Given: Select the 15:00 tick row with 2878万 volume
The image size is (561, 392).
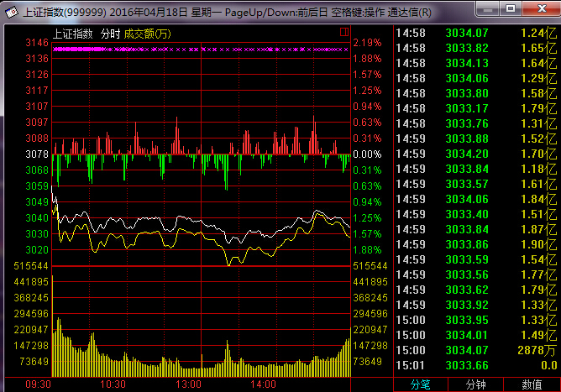Looking at the screenshot, I should coord(476,350).
